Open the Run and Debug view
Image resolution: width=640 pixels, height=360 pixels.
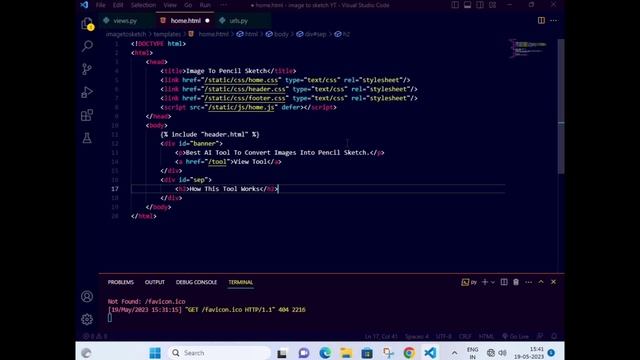pos(87,92)
